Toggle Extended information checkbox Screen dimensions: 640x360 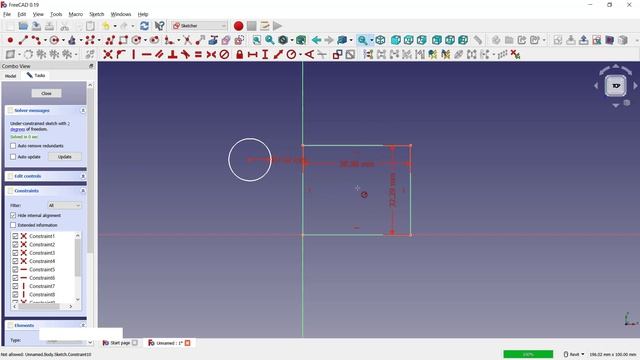click(x=13, y=225)
